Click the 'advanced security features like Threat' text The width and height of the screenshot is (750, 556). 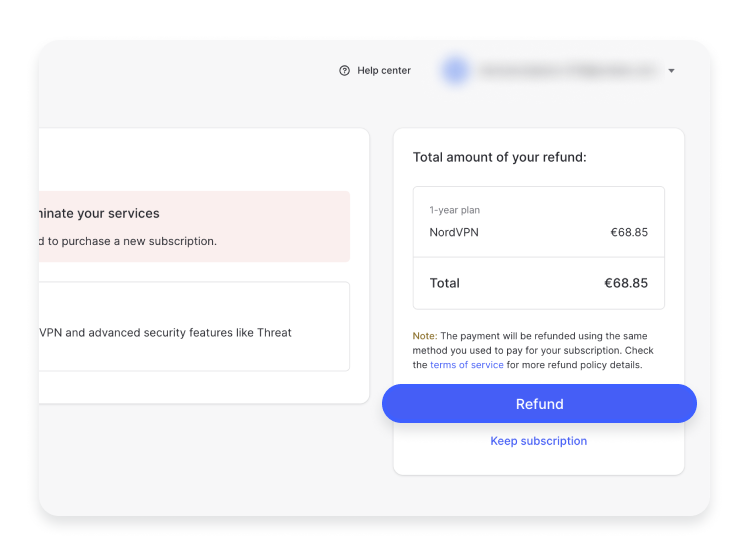[x=190, y=332]
